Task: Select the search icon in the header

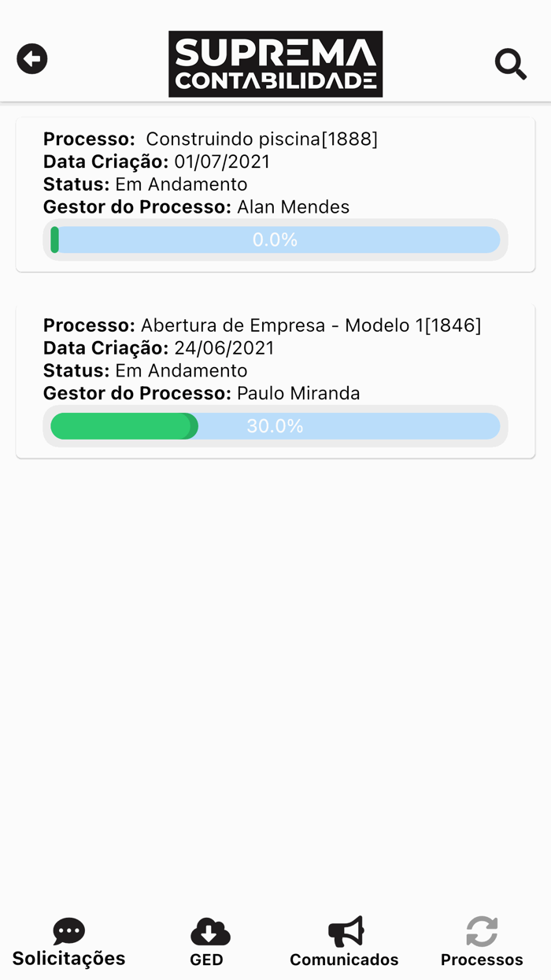Action: click(511, 65)
